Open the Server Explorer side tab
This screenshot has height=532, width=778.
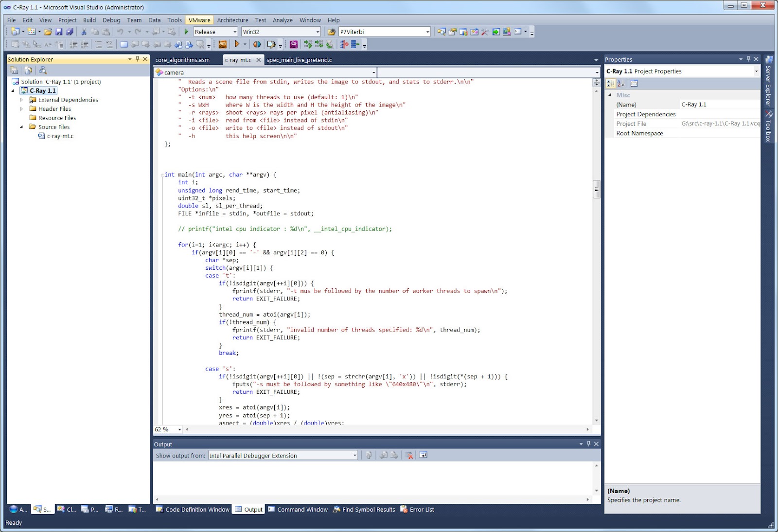pyautogui.click(x=768, y=81)
